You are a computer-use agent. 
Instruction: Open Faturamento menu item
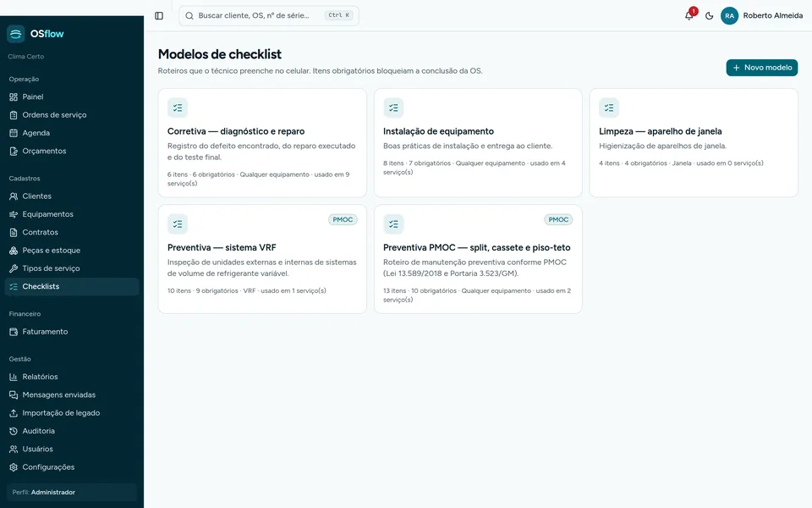click(72, 332)
